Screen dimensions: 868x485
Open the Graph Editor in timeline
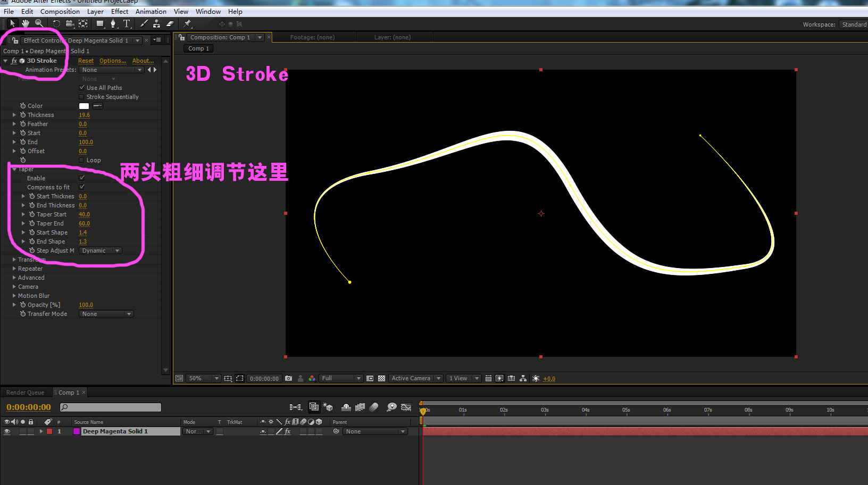click(406, 407)
